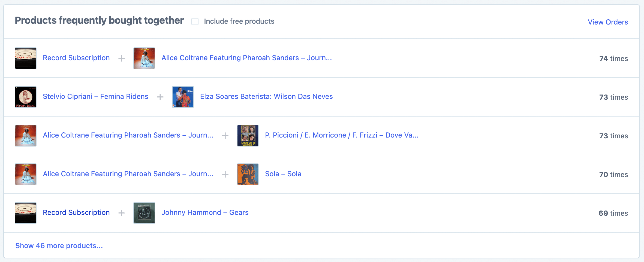Open the Alice Coltrane Pharoah Sanders product link
Screen dimensions: 644x262
tap(246, 58)
